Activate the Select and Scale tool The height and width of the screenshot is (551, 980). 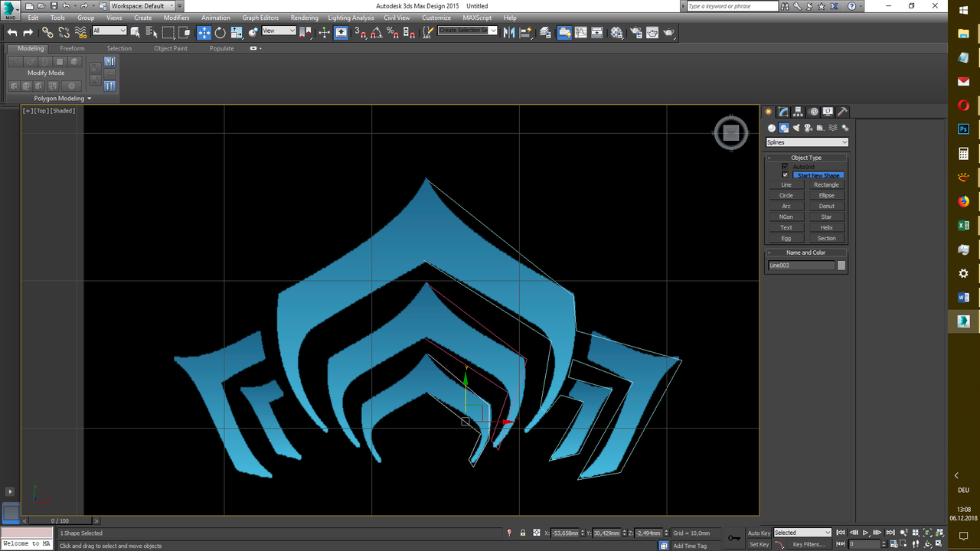tap(237, 32)
